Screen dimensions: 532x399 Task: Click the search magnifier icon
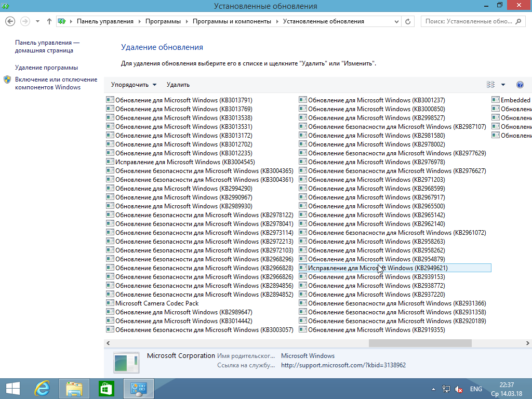point(518,21)
